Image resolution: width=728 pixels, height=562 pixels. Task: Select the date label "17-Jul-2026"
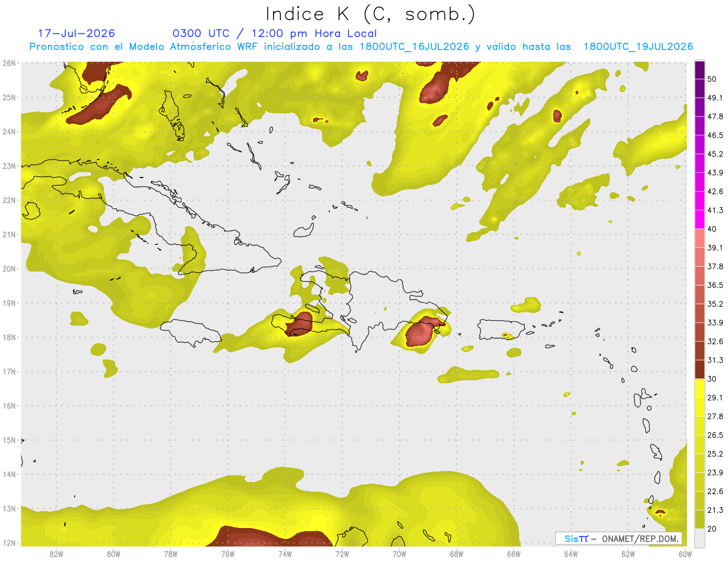pos(76,33)
